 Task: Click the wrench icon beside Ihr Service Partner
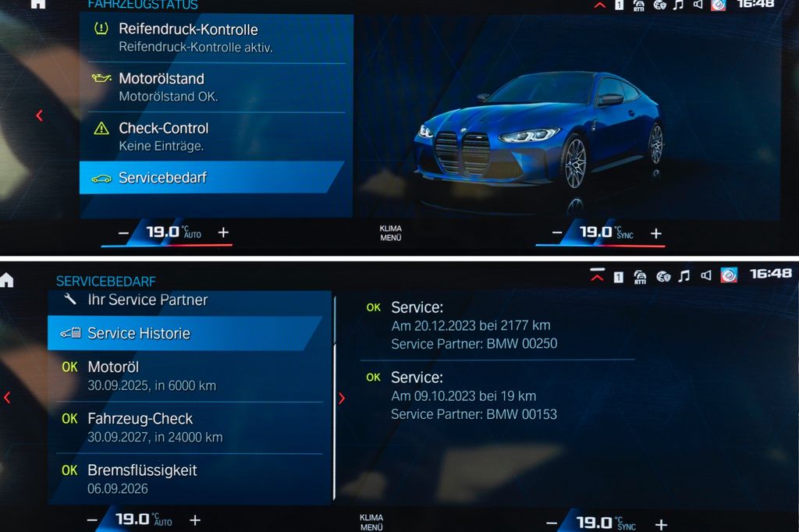(x=70, y=300)
